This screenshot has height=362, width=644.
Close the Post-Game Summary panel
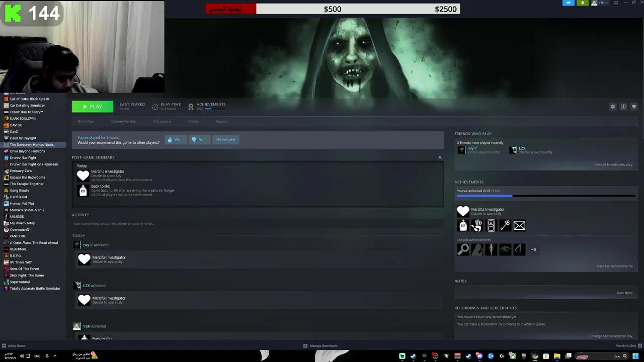(x=440, y=157)
